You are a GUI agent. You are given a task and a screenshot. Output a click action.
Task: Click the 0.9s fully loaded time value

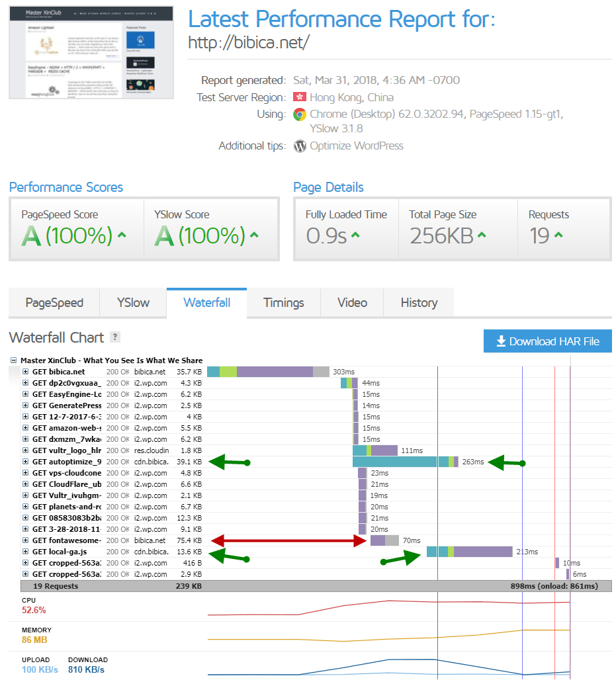[x=326, y=236]
